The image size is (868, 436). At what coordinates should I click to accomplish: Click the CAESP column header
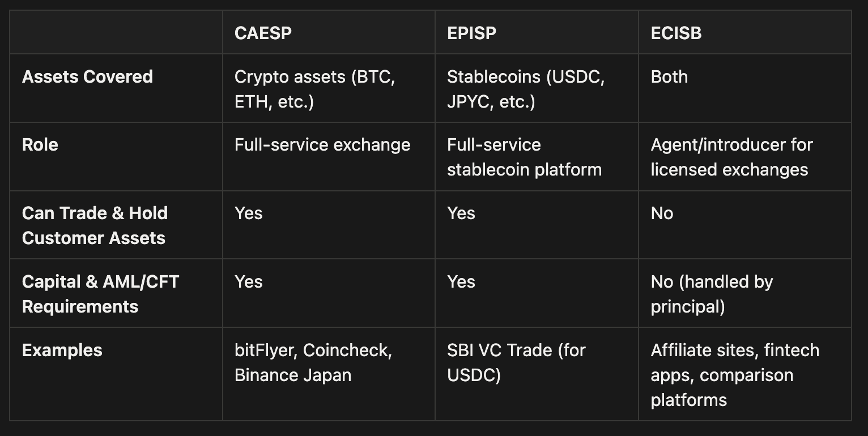tap(263, 33)
